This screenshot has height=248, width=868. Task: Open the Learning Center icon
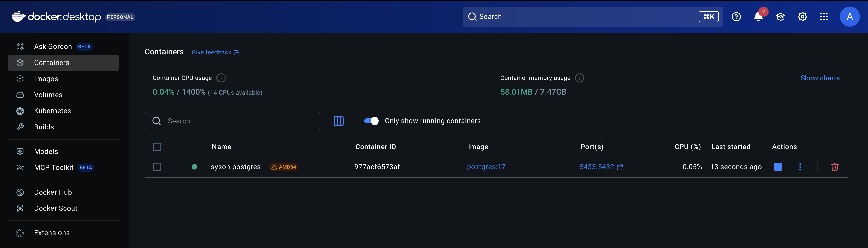pyautogui.click(x=780, y=17)
